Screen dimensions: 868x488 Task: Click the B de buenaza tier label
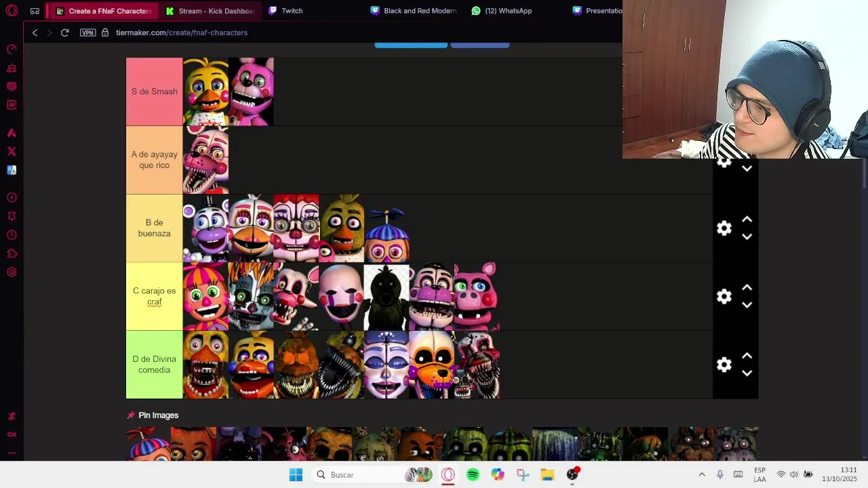click(x=154, y=228)
